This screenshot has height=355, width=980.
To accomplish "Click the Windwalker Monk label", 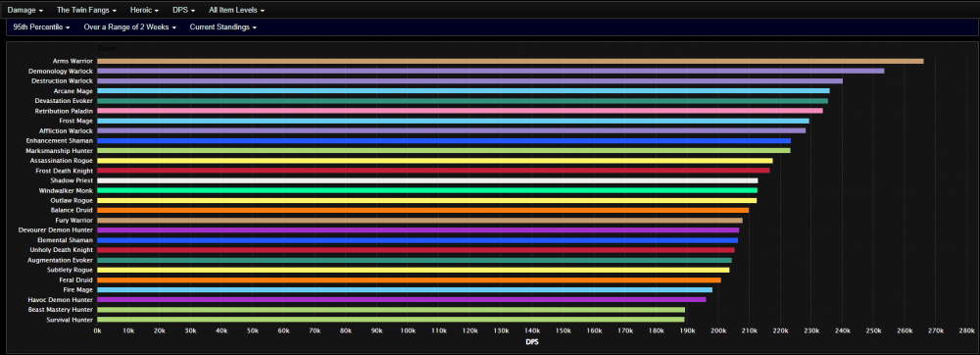I will pyautogui.click(x=66, y=190).
